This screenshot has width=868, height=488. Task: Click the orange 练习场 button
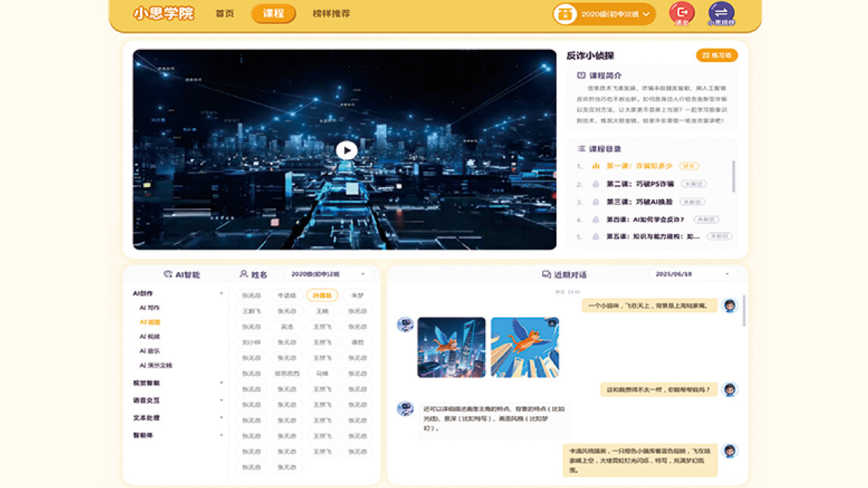(716, 55)
